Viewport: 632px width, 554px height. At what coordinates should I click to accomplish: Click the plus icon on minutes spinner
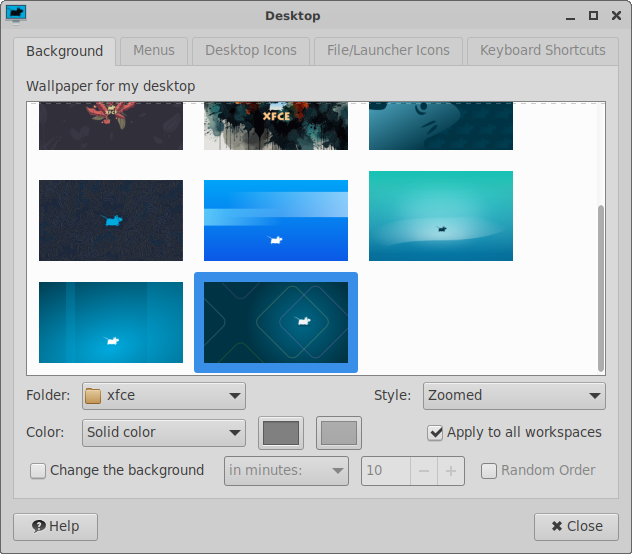tap(450, 471)
